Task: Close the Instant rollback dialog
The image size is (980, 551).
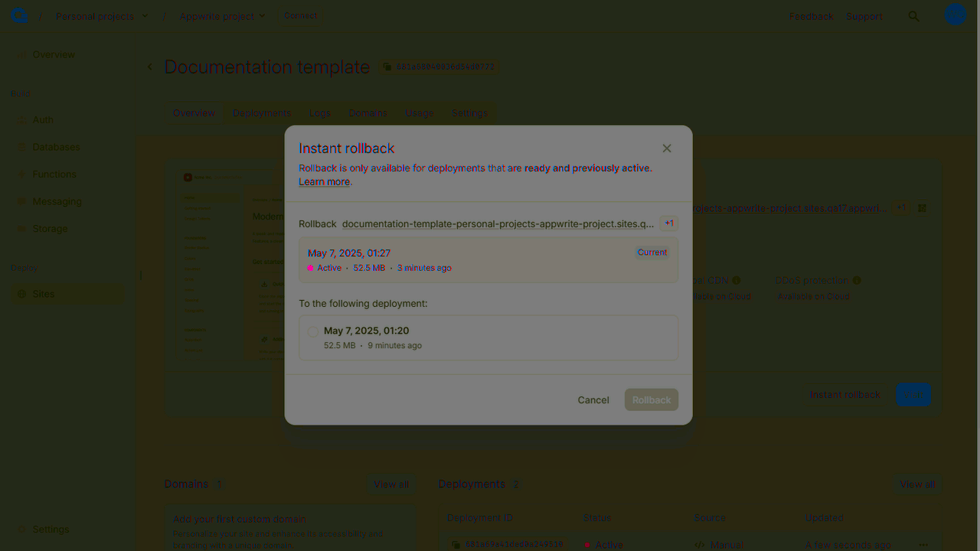Action: point(666,148)
